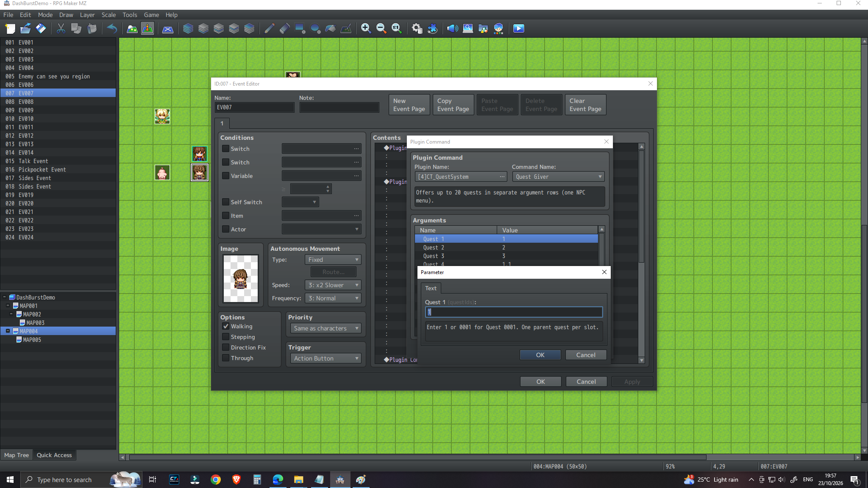The width and height of the screenshot is (868, 488).
Task: Open the Trigger dropdown
Action: point(325,358)
